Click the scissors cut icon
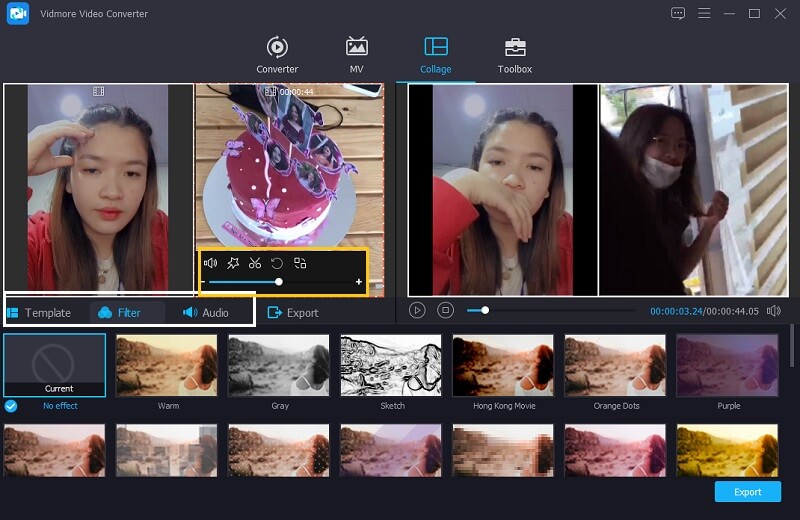The height and width of the screenshot is (520, 800). (255, 263)
